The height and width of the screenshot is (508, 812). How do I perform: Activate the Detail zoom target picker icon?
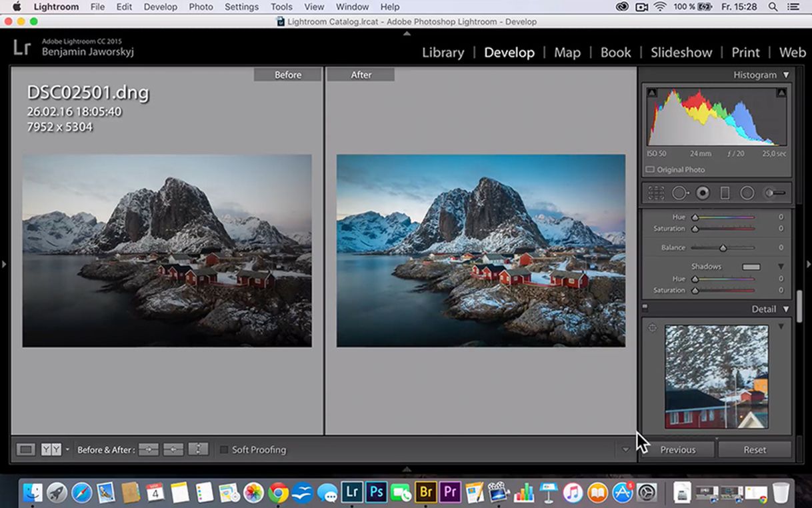click(x=653, y=327)
